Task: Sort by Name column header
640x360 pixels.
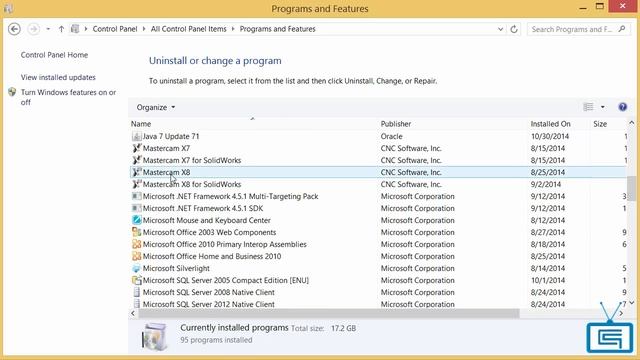Action: tap(141, 124)
